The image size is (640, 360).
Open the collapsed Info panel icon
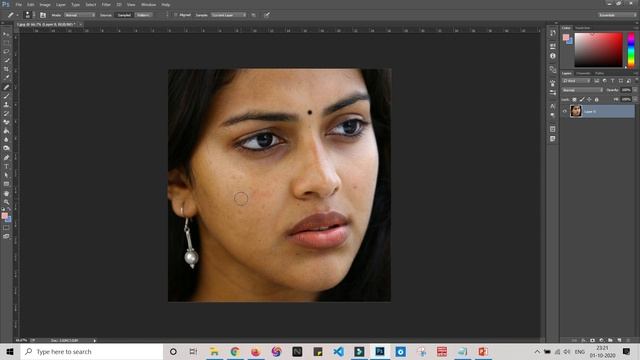(553, 56)
